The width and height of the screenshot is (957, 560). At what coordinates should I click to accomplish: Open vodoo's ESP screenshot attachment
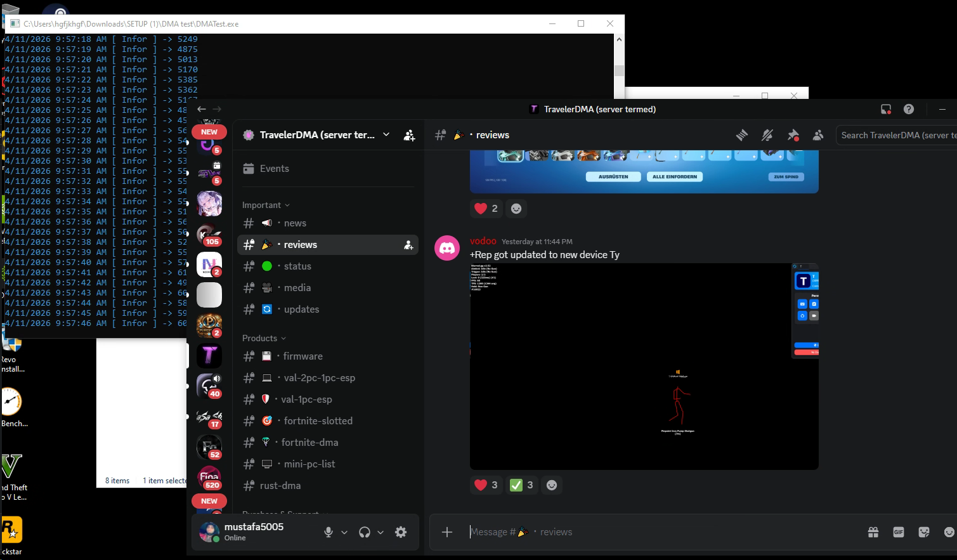(x=644, y=367)
